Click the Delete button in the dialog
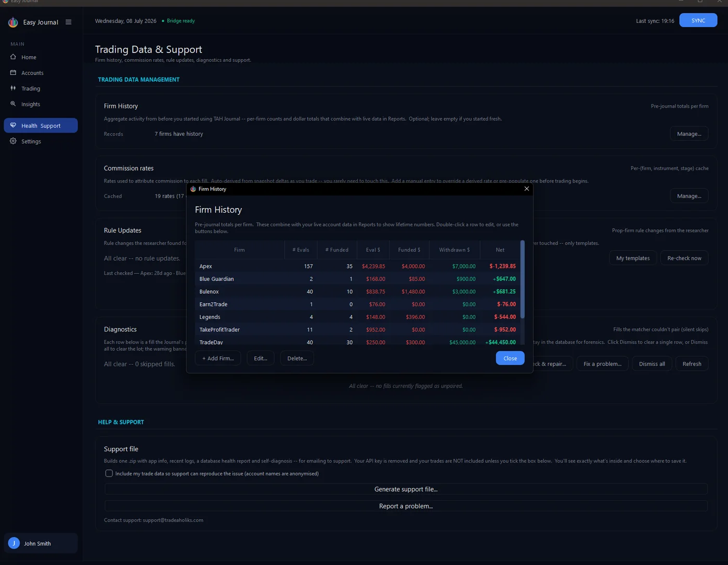728x565 pixels. pyautogui.click(x=297, y=358)
